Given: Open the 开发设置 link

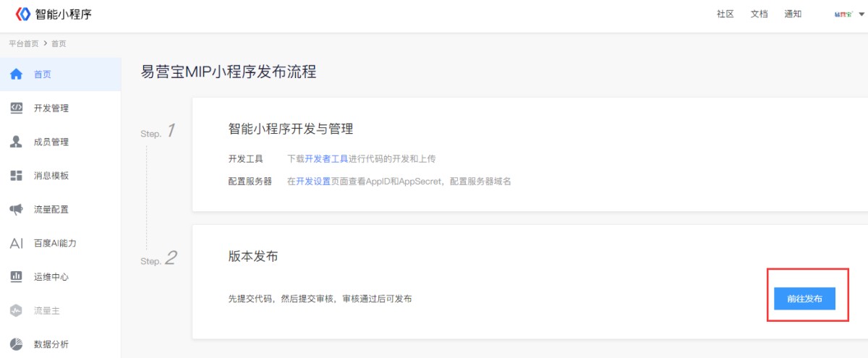Looking at the screenshot, I should 313,181.
